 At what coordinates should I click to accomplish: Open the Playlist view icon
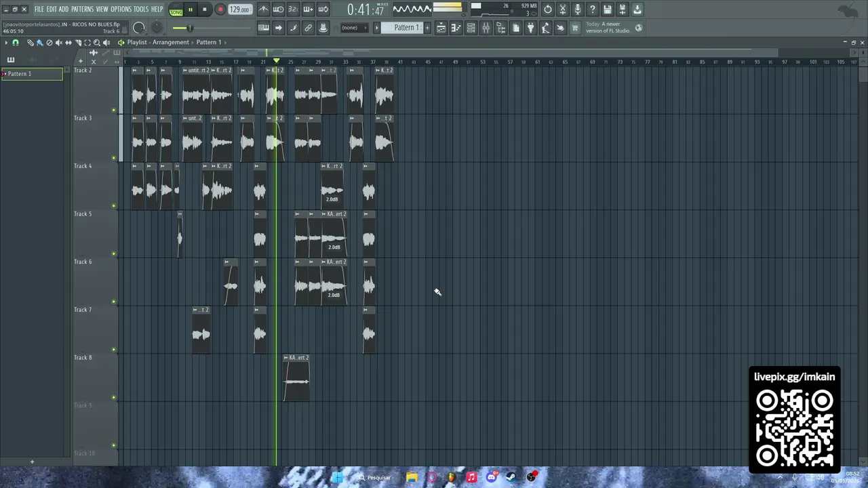tap(441, 28)
